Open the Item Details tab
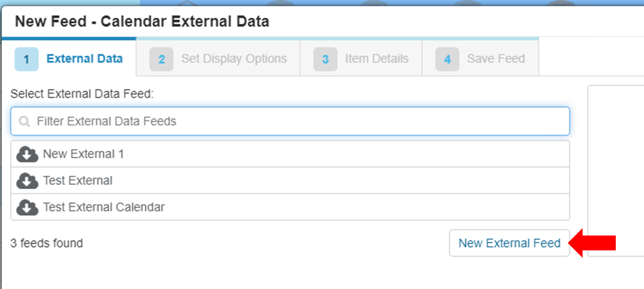The width and height of the screenshot is (644, 289). tap(376, 59)
